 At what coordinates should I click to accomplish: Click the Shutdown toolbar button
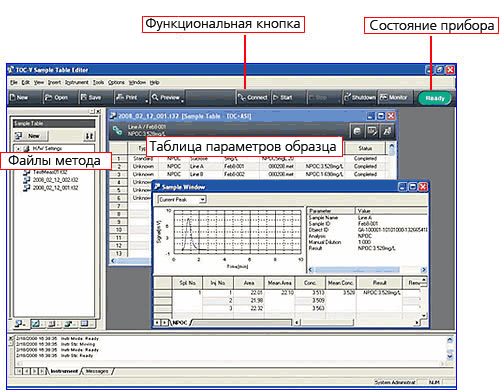[x=360, y=98]
